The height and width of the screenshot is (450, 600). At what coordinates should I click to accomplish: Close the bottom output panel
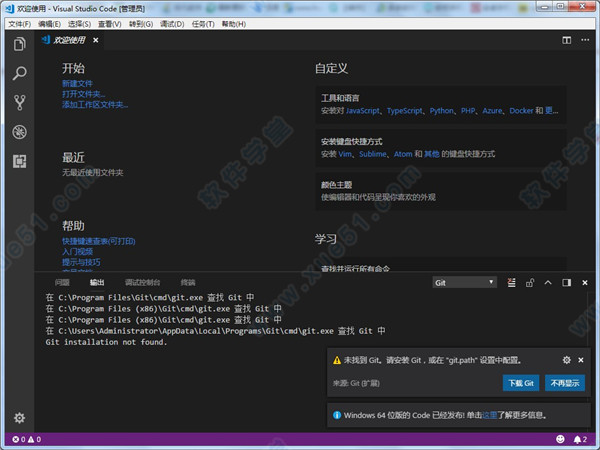[x=585, y=283]
